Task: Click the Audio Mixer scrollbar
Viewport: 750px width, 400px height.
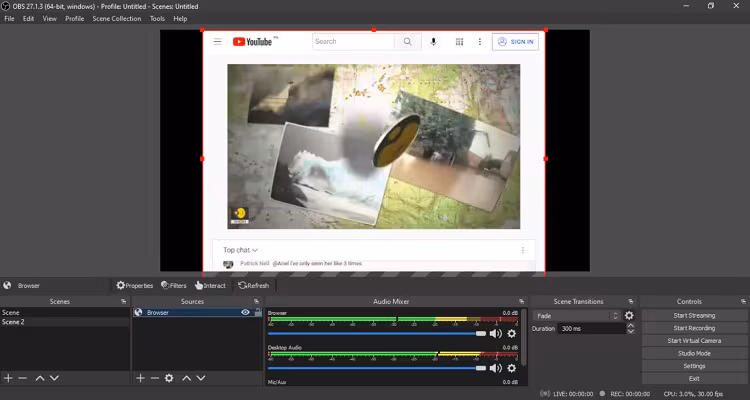Action: [x=525, y=337]
